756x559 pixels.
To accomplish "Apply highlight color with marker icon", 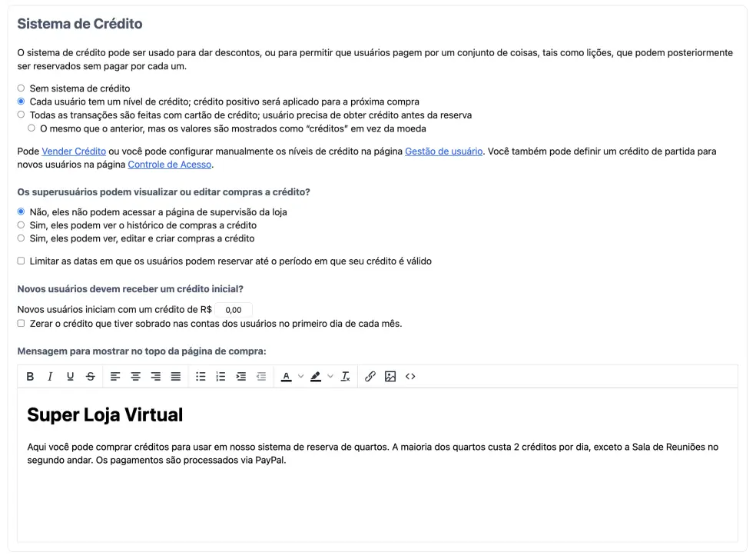I will [x=316, y=377].
